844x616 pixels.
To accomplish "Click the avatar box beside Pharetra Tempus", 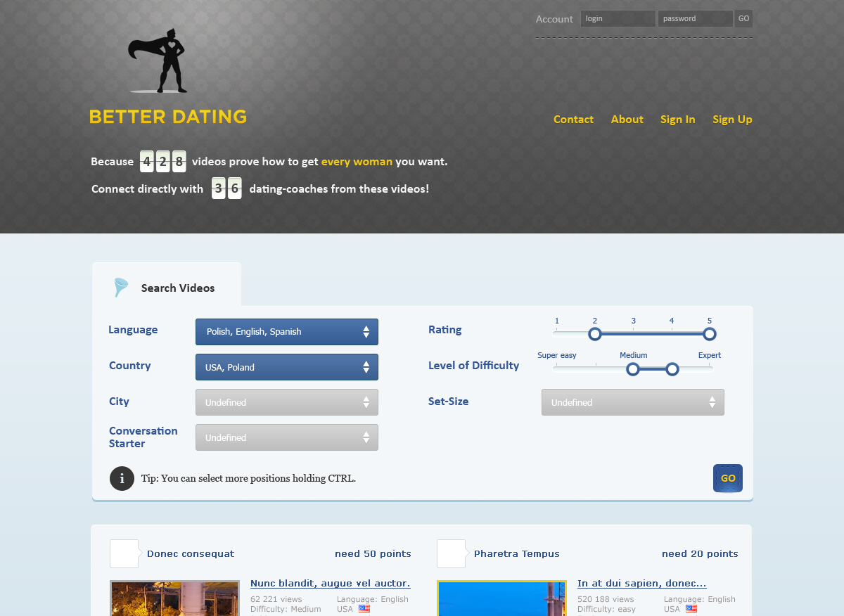I will (451, 553).
